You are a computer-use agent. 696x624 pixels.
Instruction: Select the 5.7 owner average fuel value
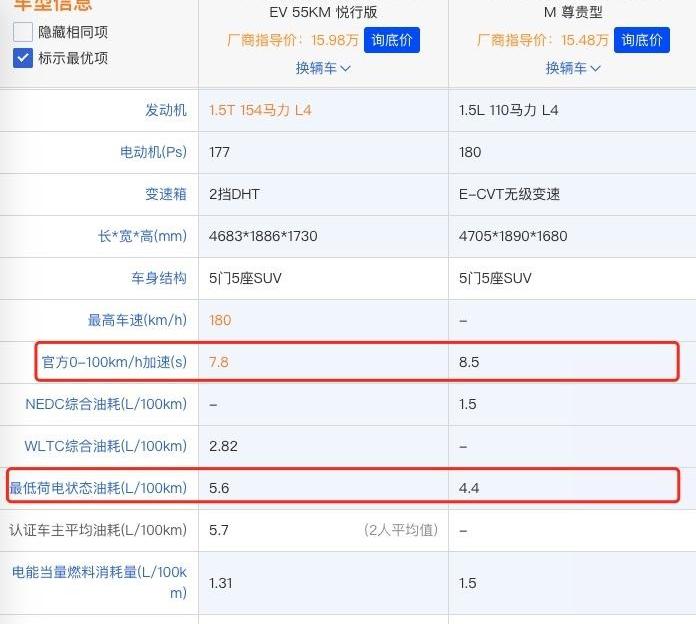pos(219,530)
